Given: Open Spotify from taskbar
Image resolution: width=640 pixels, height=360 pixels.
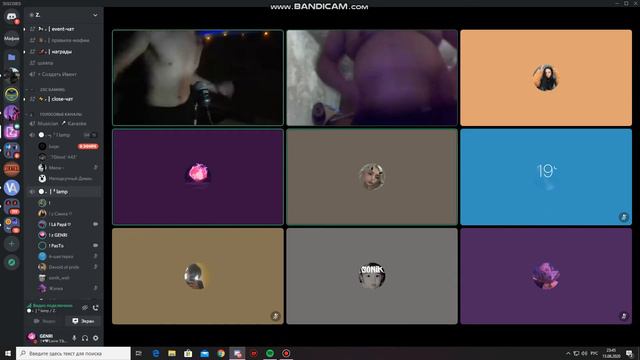Looking at the screenshot, I should click(x=270, y=353).
